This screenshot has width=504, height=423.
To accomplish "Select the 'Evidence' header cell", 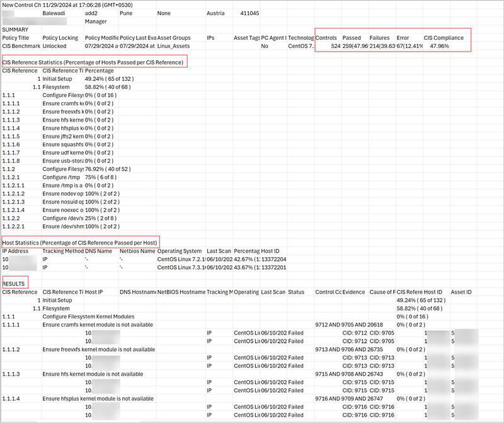I will [x=353, y=292].
